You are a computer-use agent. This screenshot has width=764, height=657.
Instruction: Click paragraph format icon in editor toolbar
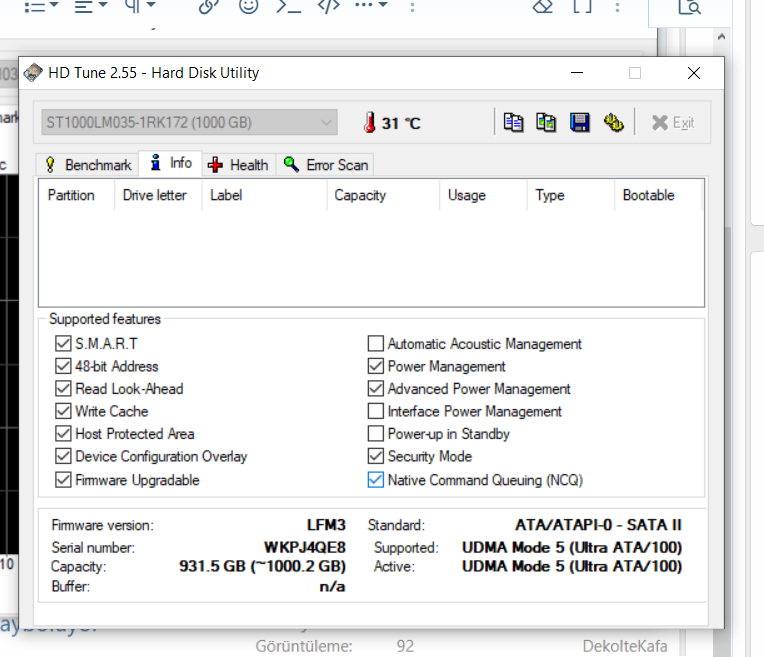pos(133,5)
